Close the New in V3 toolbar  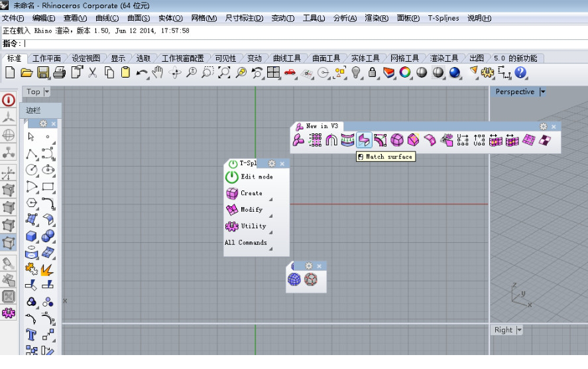click(x=554, y=127)
